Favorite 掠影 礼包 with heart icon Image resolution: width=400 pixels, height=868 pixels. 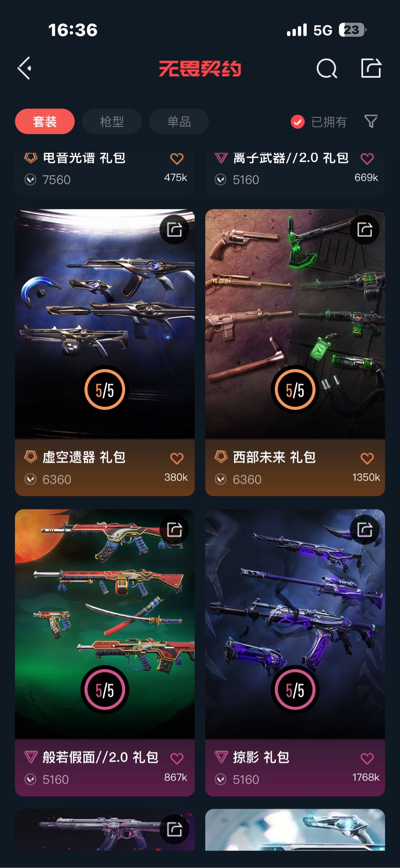pos(367,758)
